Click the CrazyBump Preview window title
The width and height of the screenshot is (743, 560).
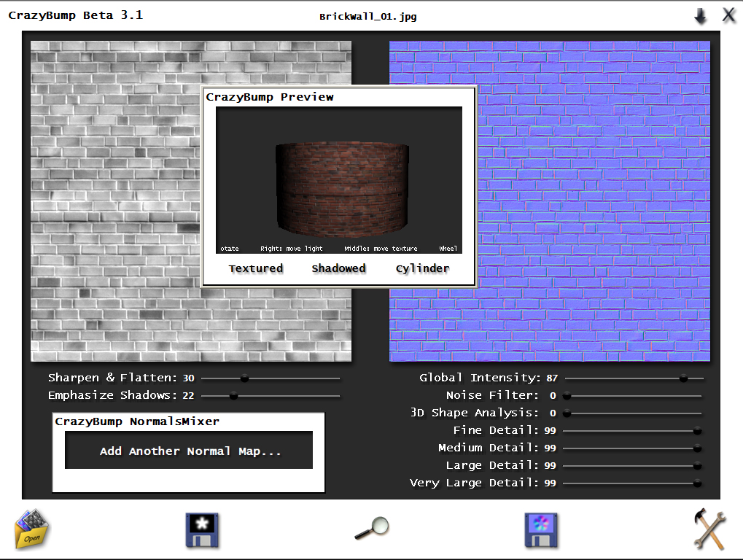(270, 97)
